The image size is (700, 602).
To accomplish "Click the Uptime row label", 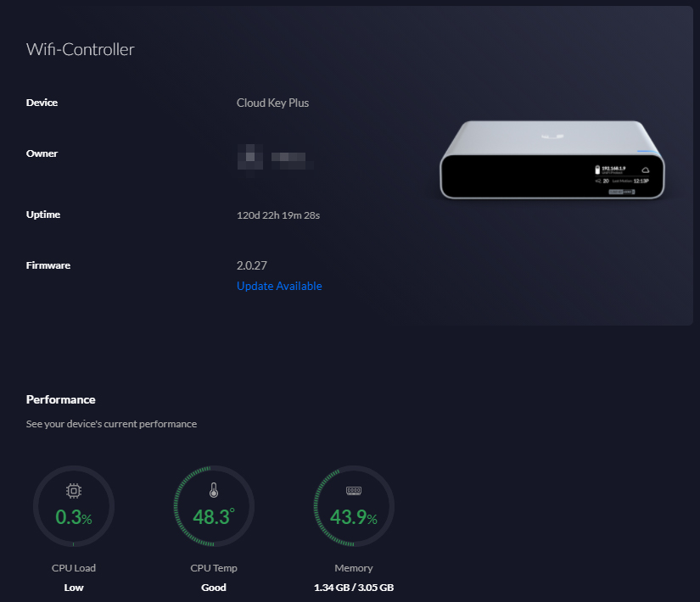I will (x=43, y=215).
